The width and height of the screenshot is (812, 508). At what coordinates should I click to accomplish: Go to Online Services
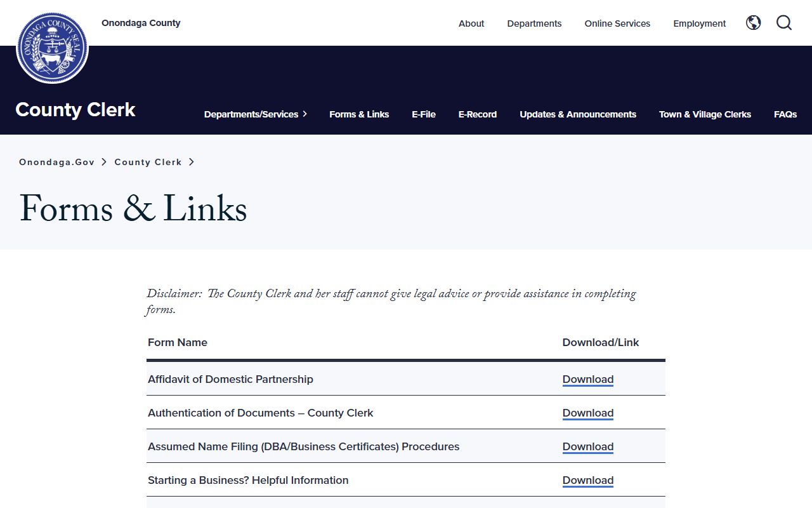pyautogui.click(x=617, y=23)
